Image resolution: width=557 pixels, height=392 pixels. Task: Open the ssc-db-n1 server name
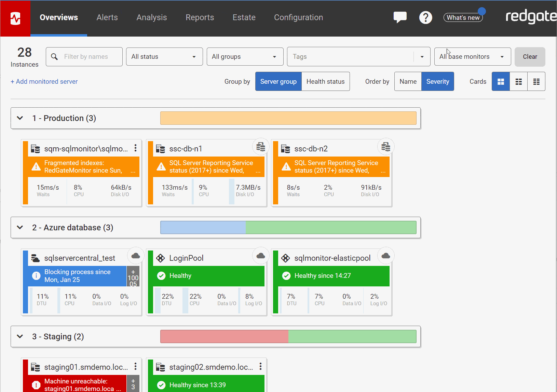186,149
